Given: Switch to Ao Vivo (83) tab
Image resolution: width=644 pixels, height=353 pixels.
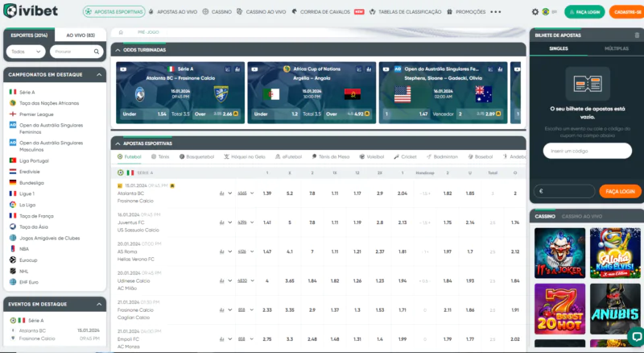Looking at the screenshot, I should (x=80, y=35).
